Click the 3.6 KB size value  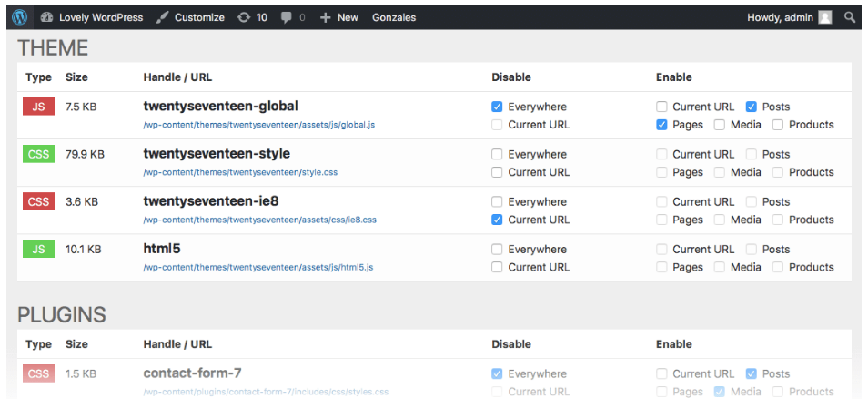(81, 201)
